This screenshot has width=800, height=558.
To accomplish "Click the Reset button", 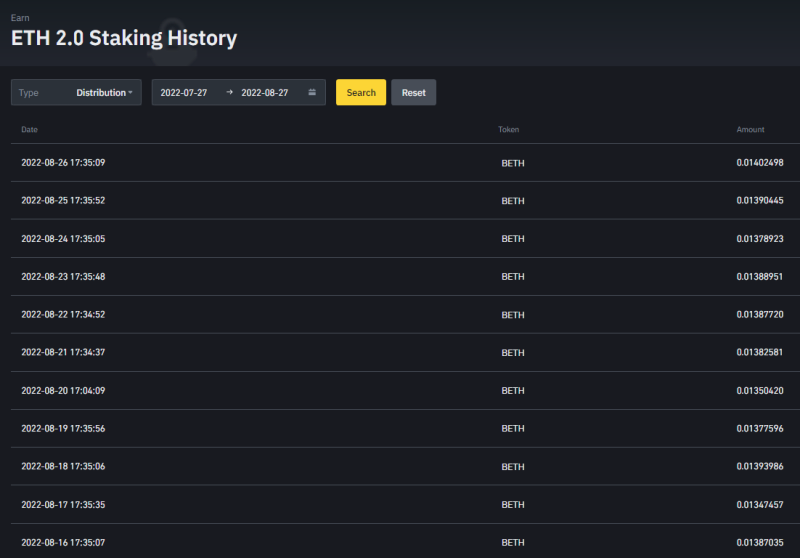I will pyautogui.click(x=413, y=92).
